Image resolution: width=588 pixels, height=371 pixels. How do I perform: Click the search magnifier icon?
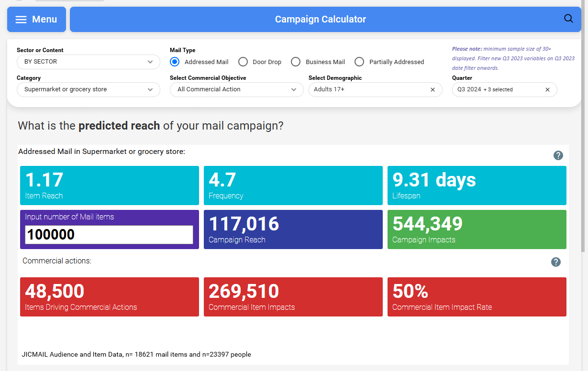pos(568,19)
